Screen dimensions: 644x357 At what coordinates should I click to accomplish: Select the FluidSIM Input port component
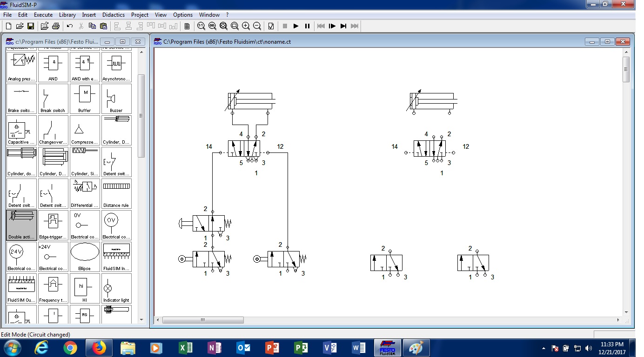pyautogui.click(x=116, y=257)
